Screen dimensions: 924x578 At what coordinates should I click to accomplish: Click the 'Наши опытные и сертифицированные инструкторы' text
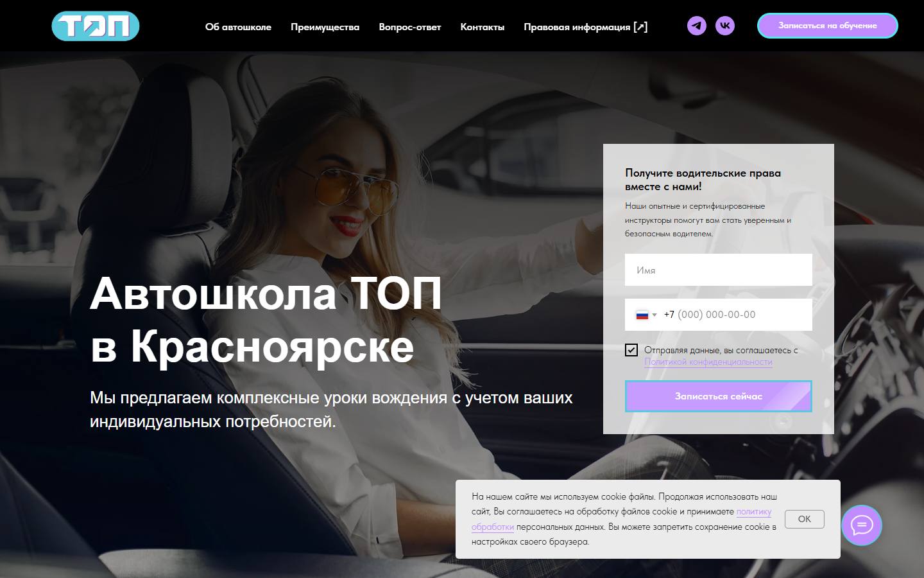pyautogui.click(x=708, y=220)
